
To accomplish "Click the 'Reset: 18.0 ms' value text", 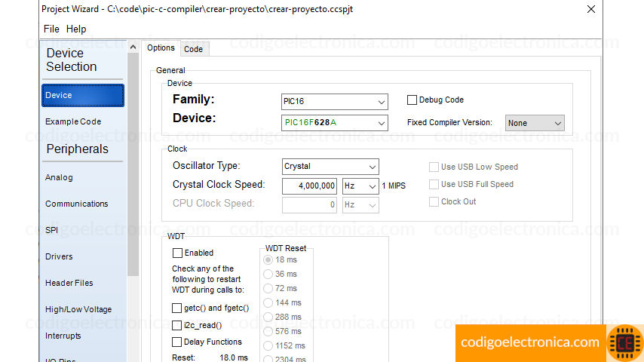I will click(210, 358).
